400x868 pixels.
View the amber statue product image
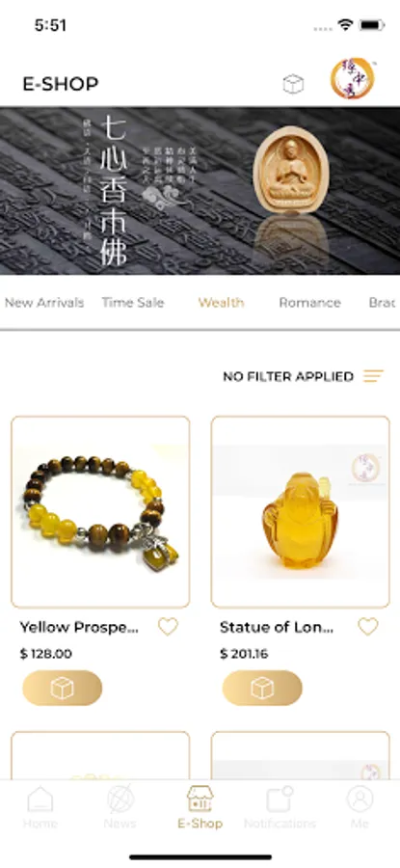click(x=301, y=512)
